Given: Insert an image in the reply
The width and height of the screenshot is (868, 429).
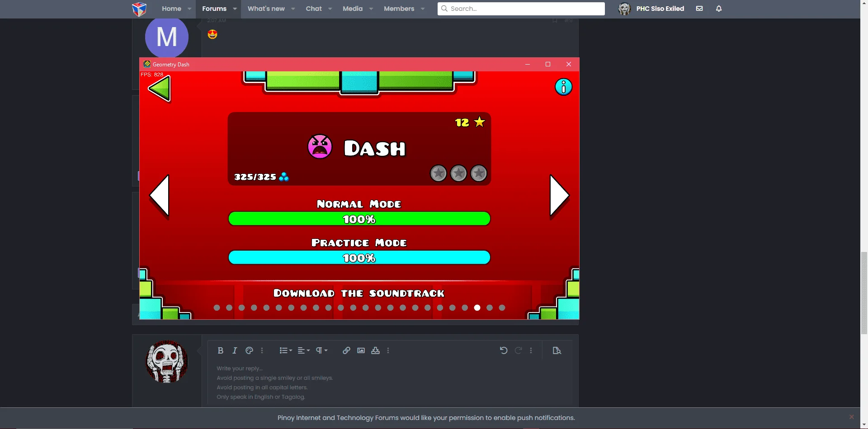Looking at the screenshot, I should 361,350.
